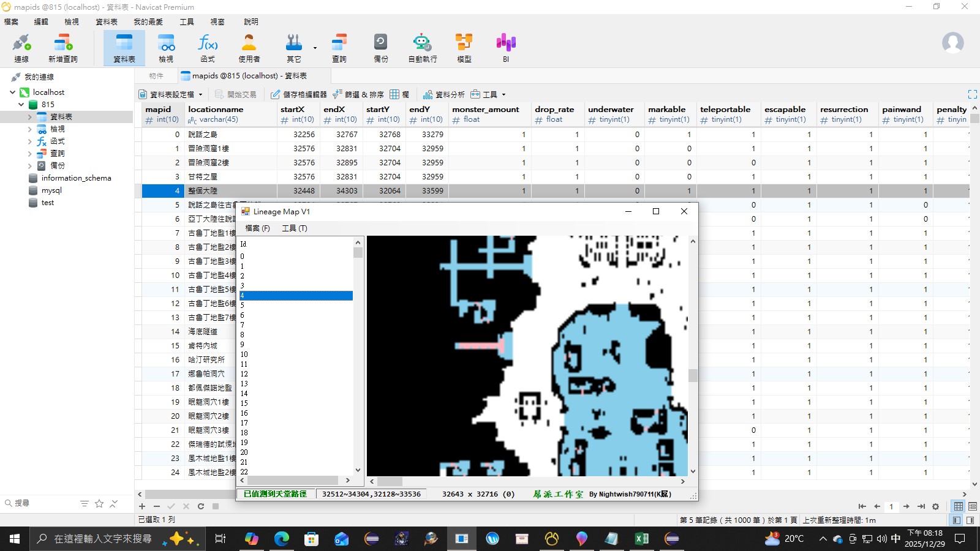This screenshot has width=980, height=551.
Task: Select the mysql database
Action: 51,190
